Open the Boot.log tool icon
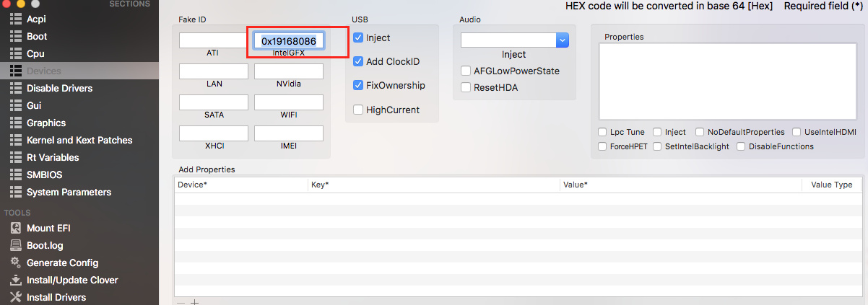Viewport: 868px width, 305px height. [15, 245]
